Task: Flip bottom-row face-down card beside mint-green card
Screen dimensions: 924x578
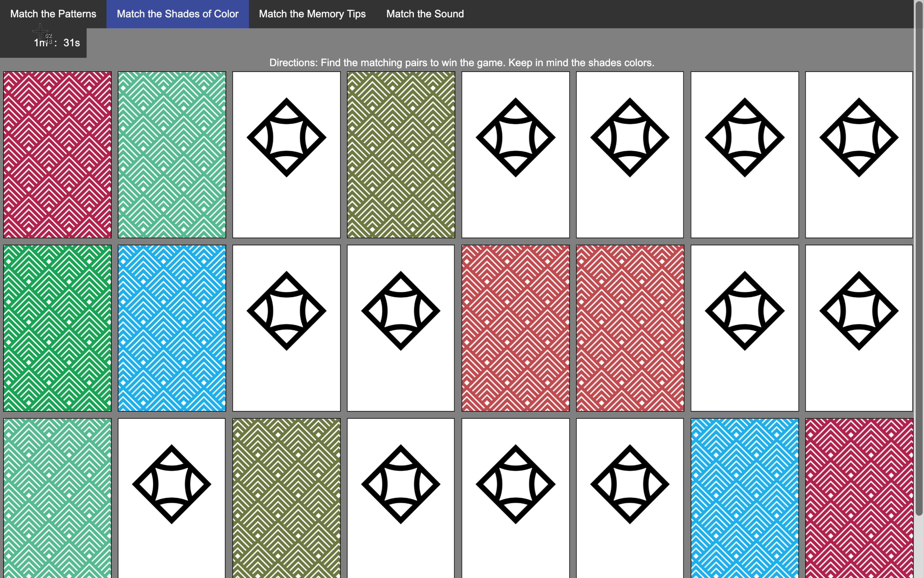Action: 171,497
